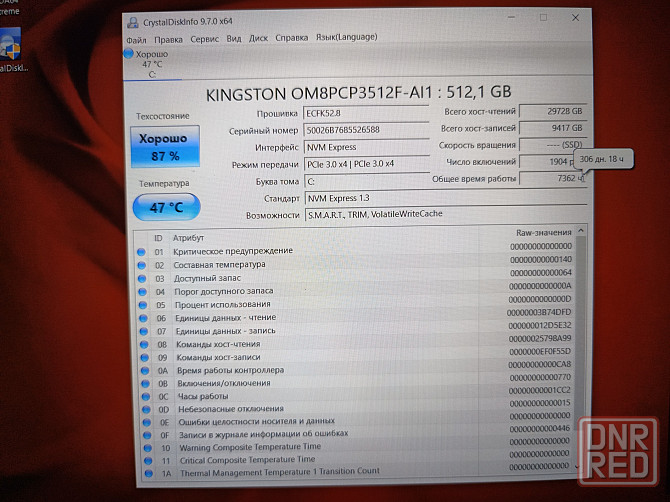This screenshot has height=502, width=670.
Task: Click raw value 00000000000446
Action: pos(540,428)
